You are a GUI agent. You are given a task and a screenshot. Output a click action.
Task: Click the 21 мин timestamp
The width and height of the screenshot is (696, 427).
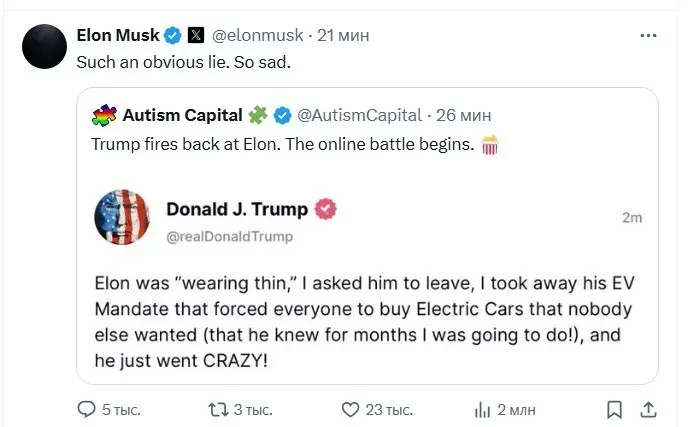pos(343,36)
